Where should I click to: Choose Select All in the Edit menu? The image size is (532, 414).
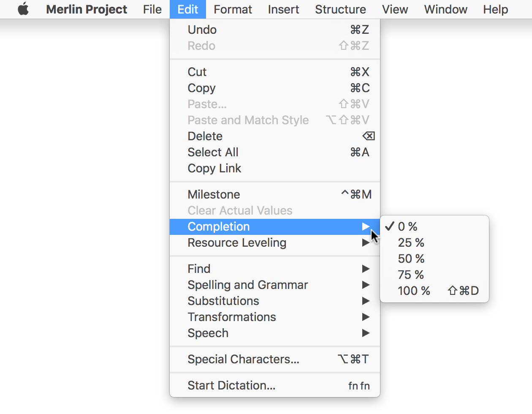coord(275,152)
